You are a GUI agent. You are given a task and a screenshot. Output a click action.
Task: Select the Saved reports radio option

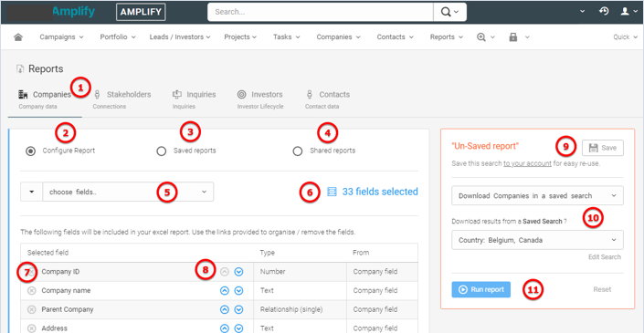coord(162,151)
